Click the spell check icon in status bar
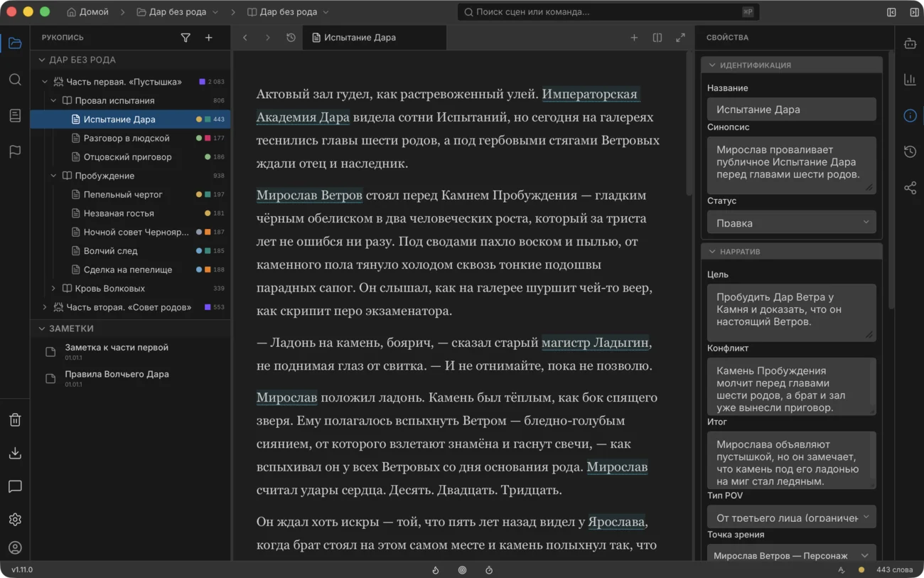This screenshot has height=578, width=924. (842, 570)
